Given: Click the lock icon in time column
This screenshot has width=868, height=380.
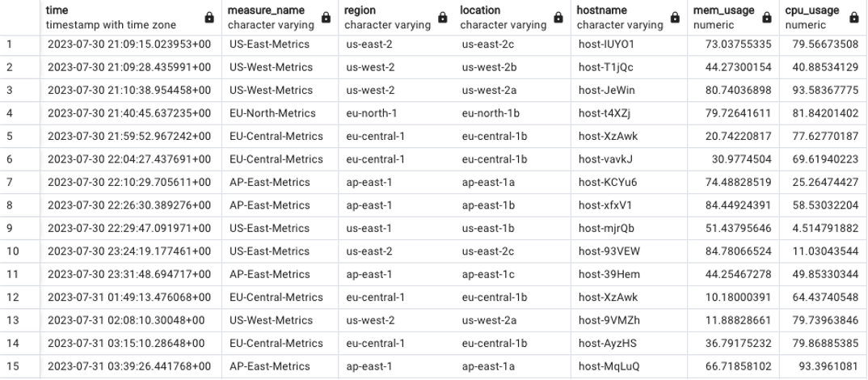Looking at the screenshot, I should 209,18.
